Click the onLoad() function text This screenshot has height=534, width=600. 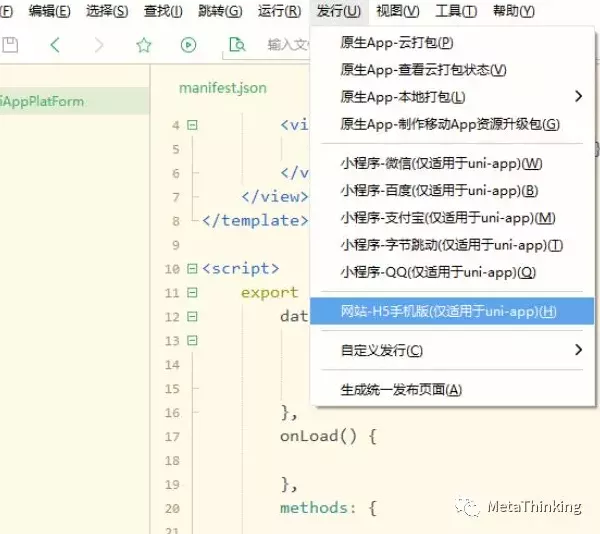(318, 436)
